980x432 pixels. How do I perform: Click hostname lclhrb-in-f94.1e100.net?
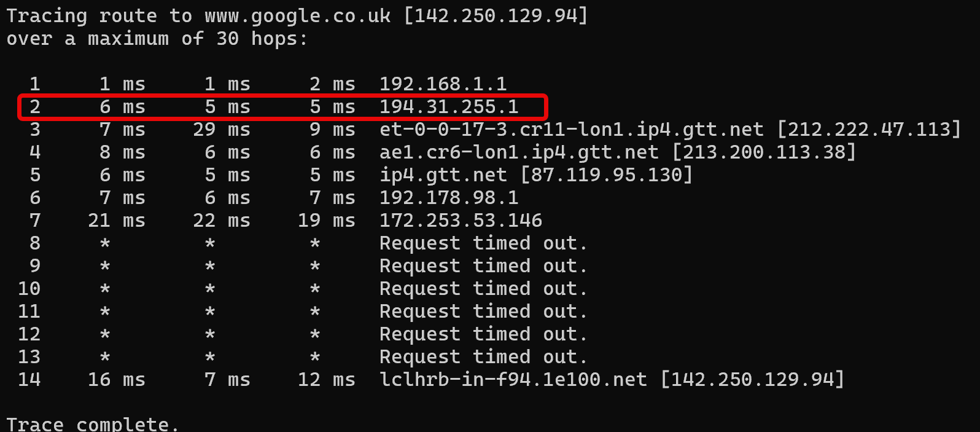513,379
